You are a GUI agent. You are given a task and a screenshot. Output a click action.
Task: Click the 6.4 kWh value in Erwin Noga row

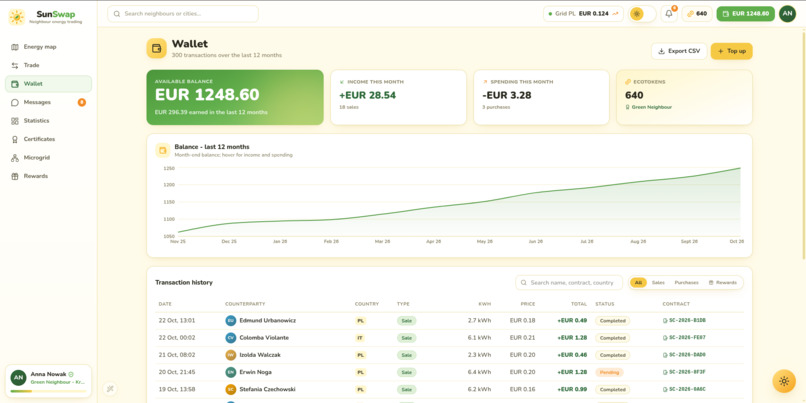(480, 372)
